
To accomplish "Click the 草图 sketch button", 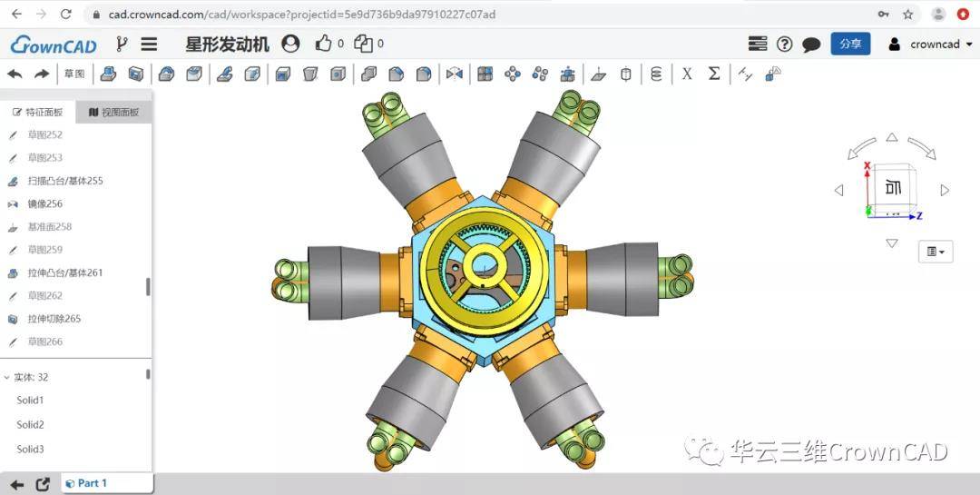I will click(x=74, y=74).
